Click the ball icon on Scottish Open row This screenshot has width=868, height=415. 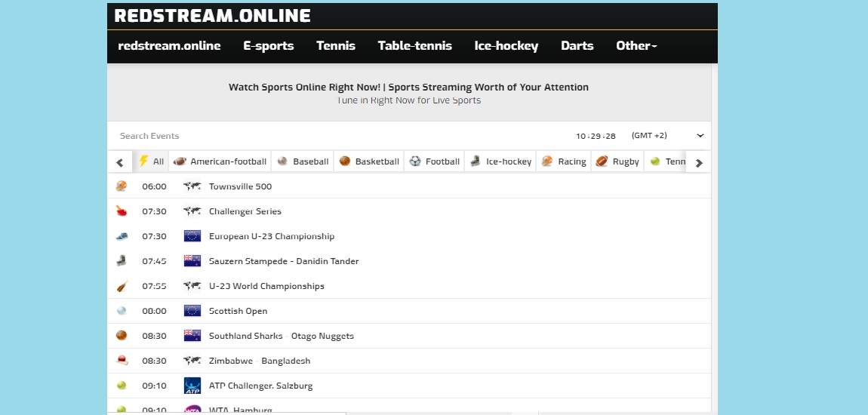(122, 311)
